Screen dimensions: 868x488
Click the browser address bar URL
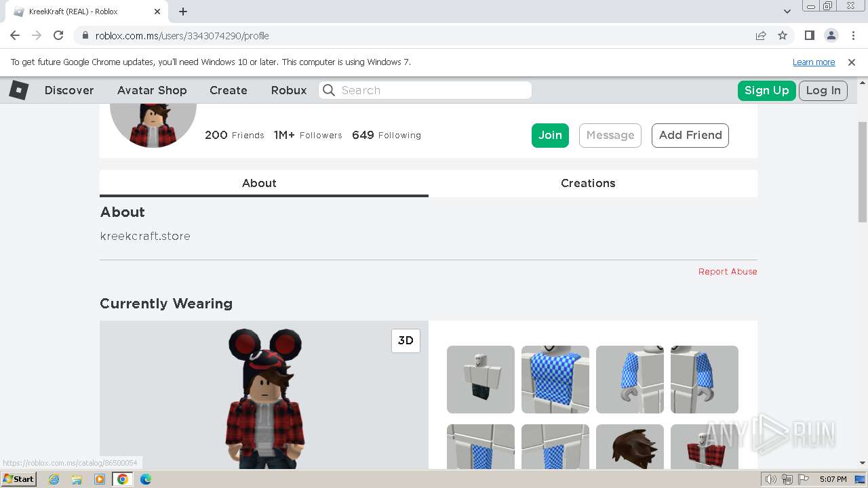tap(182, 35)
